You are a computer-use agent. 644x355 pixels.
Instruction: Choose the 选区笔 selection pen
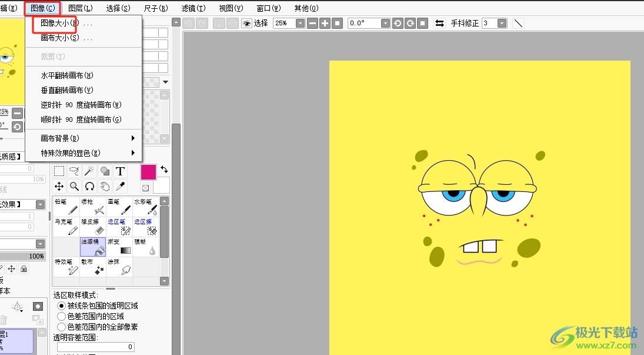point(119,227)
